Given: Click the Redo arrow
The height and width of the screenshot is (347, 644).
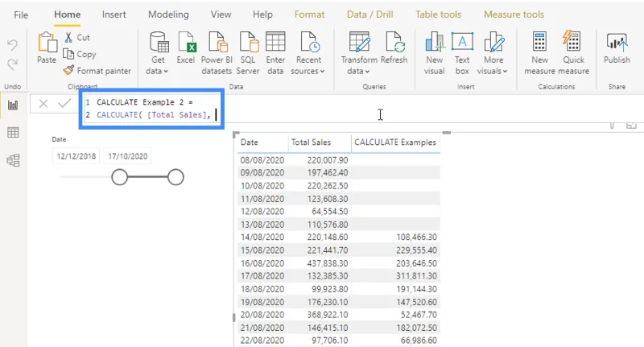Looking at the screenshot, I should click(x=12, y=64).
